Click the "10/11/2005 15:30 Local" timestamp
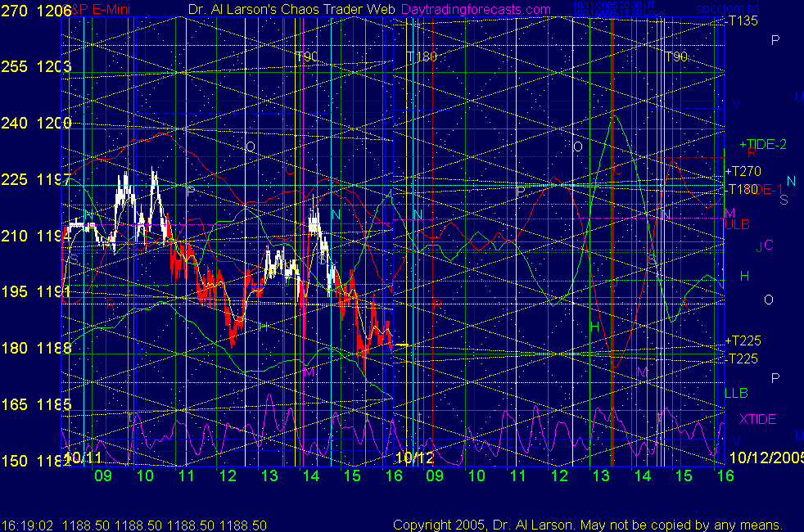Image resolution: width=804 pixels, height=532 pixels. tap(619, 12)
